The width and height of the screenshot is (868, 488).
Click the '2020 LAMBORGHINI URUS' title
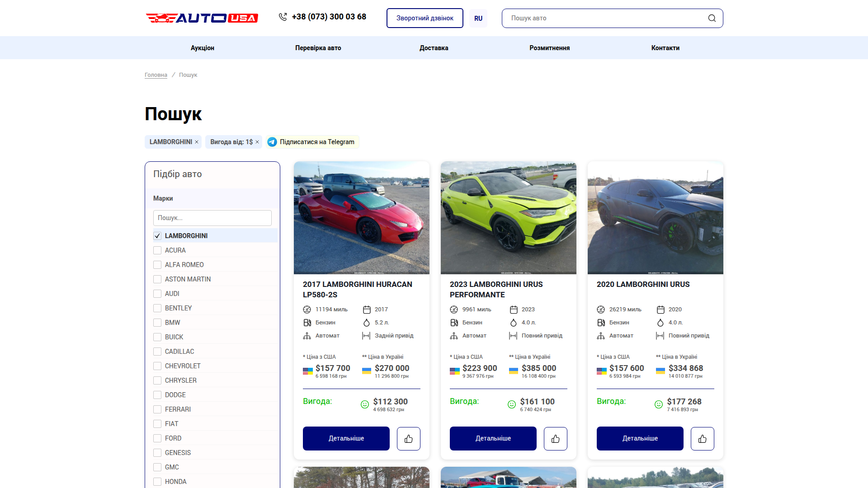click(x=643, y=284)
